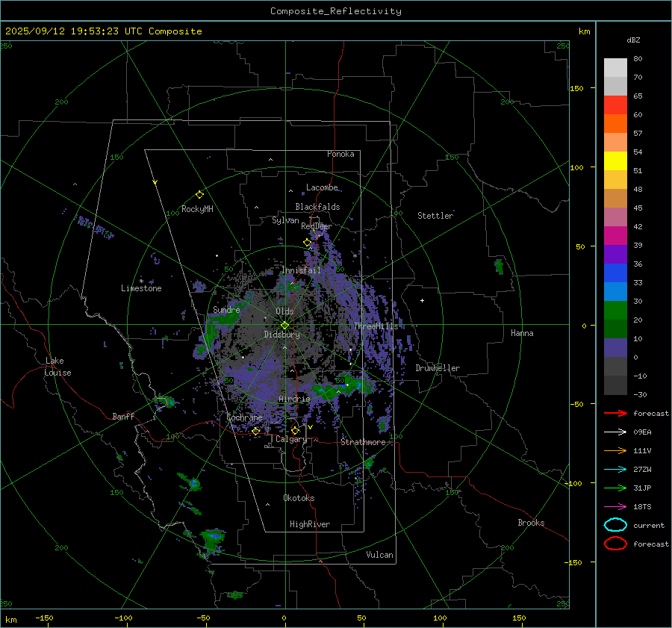Click the Olds town label

[x=284, y=311]
